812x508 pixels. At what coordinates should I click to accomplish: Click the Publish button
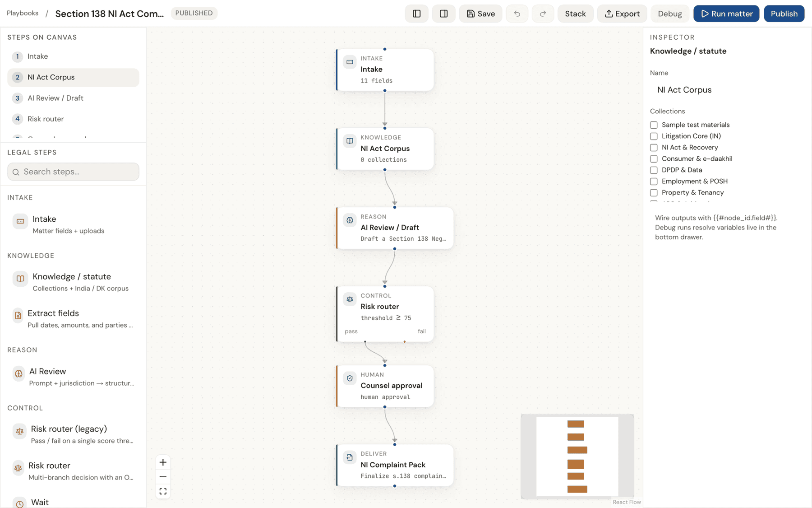[784, 14]
